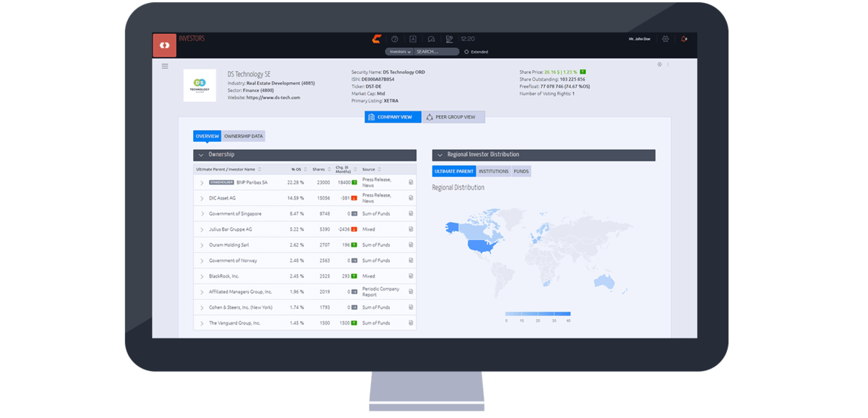This screenshot has height=418, width=868.
Task: Expand the Government of Singapore row
Action: click(x=202, y=214)
